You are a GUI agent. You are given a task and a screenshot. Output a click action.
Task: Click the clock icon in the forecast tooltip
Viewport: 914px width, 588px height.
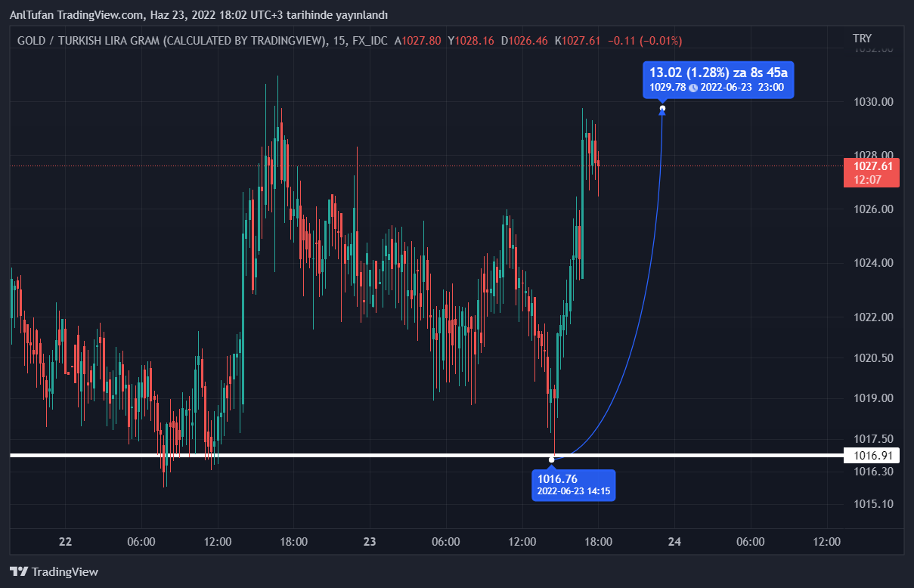coord(692,88)
